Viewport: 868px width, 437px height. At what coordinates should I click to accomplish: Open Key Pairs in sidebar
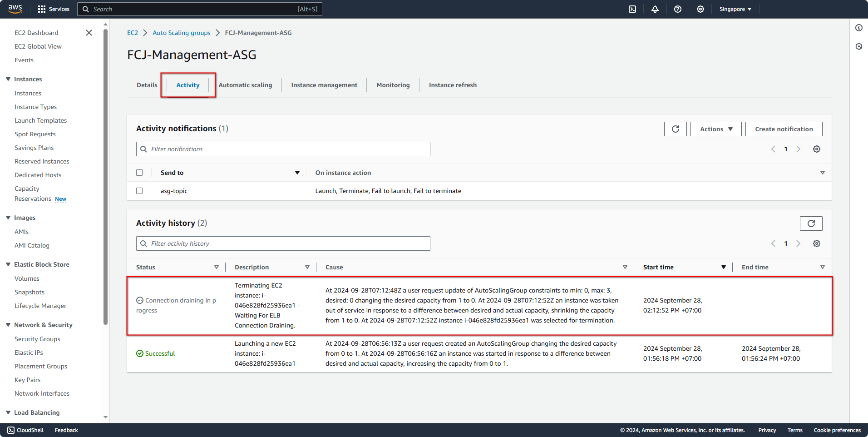pos(27,380)
